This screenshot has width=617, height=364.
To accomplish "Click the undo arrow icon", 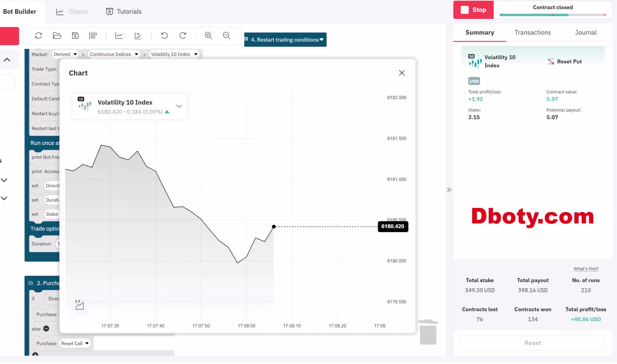I will coord(165,36).
